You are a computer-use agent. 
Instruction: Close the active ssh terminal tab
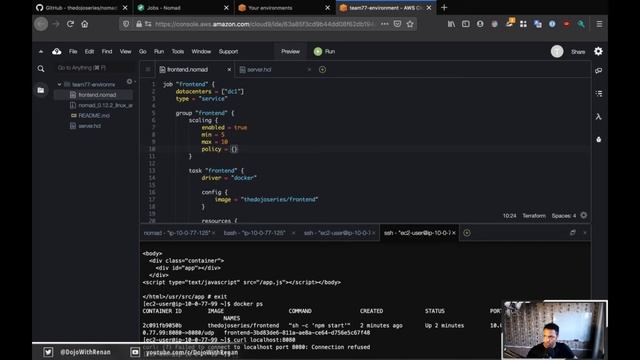[x=454, y=233]
